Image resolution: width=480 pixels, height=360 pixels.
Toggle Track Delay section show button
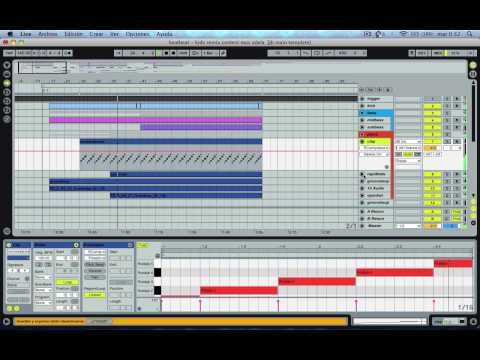tap(473, 223)
